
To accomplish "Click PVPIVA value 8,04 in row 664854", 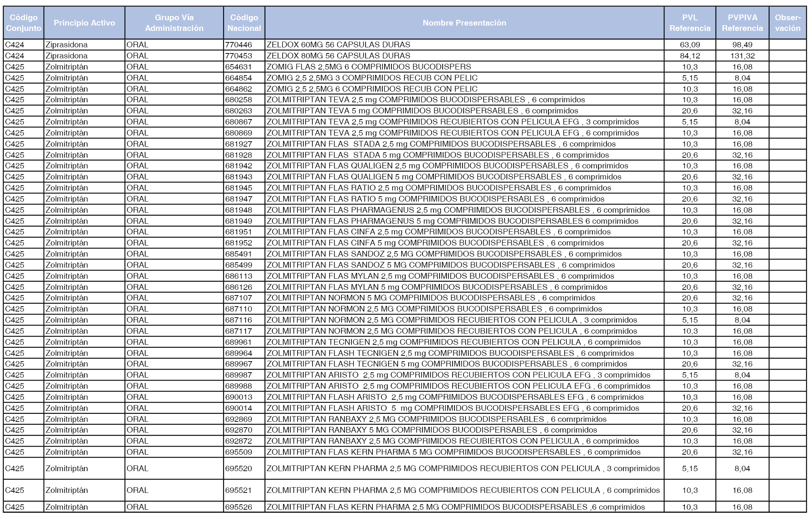I will [742, 78].
